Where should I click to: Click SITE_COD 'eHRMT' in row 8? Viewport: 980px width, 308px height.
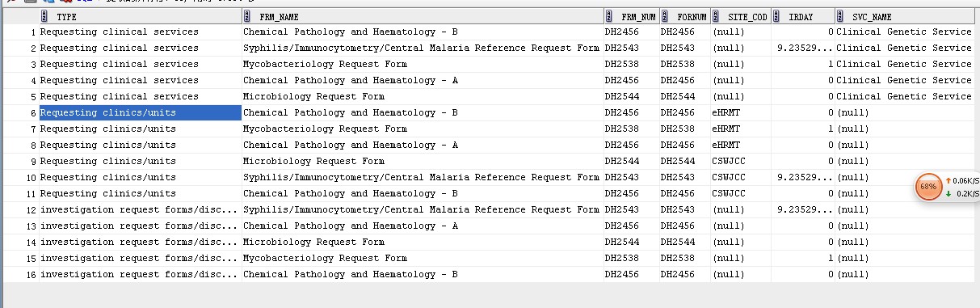pos(726,146)
